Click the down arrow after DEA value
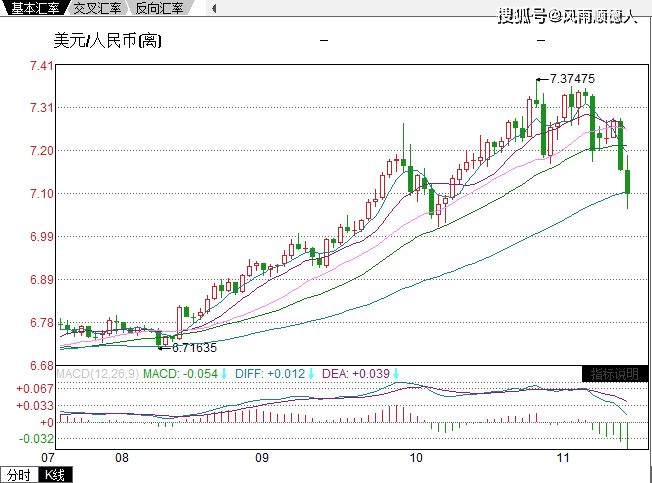 point(396,374)
